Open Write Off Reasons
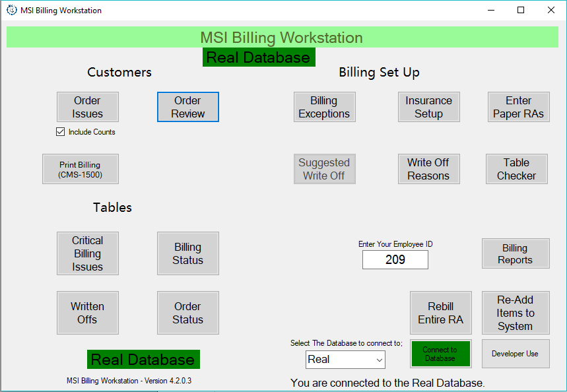The height and width of the screenshot is (392, 567). [428, 169]
